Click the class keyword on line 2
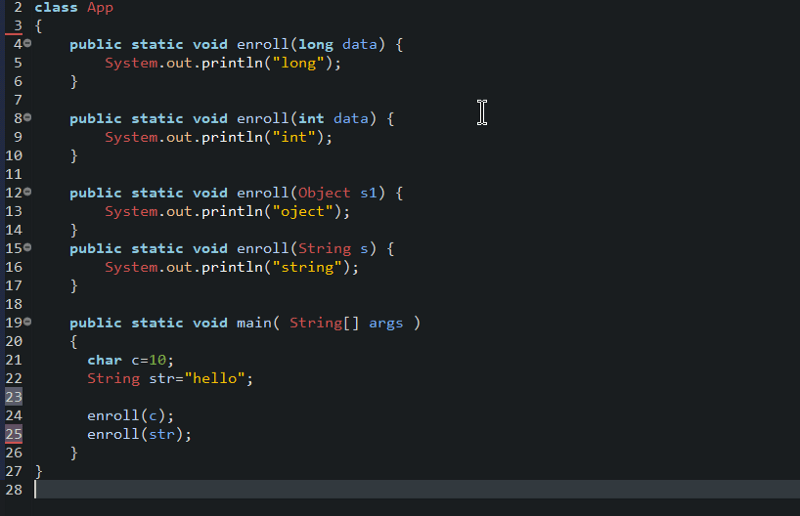The image size is (800, 516). pyautogui.click(x=56, y=8)
